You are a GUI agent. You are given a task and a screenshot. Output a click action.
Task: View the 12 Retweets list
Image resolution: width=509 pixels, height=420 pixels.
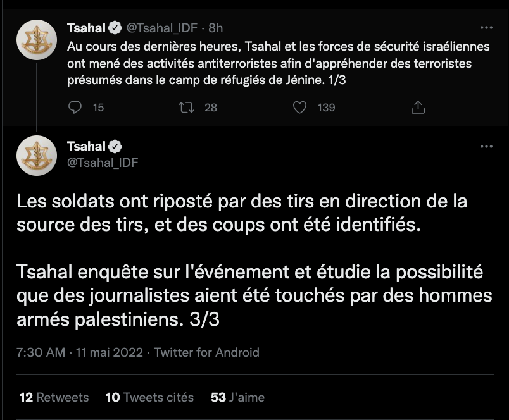point(54,397)
